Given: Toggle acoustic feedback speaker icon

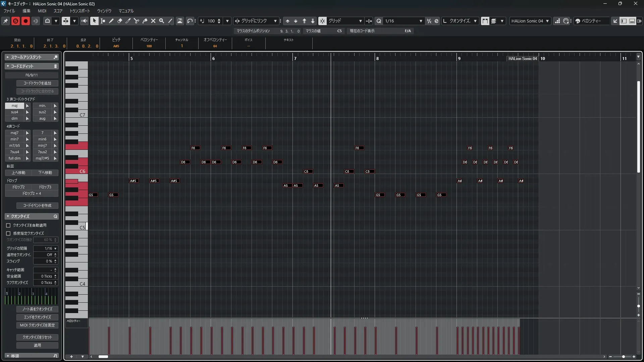Looking at the screenshot, I should [x=84, y=21].
